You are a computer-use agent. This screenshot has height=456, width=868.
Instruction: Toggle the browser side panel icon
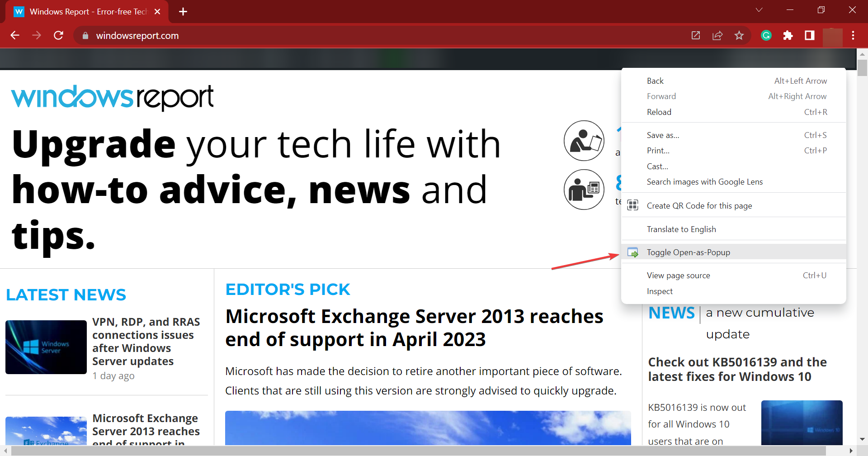click(x=810, y=35)
